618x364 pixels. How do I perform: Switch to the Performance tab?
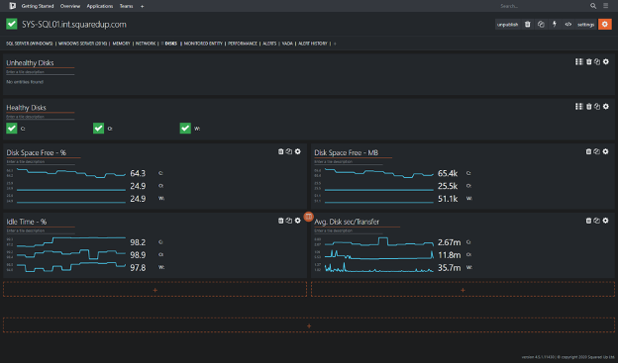(243, 44)
